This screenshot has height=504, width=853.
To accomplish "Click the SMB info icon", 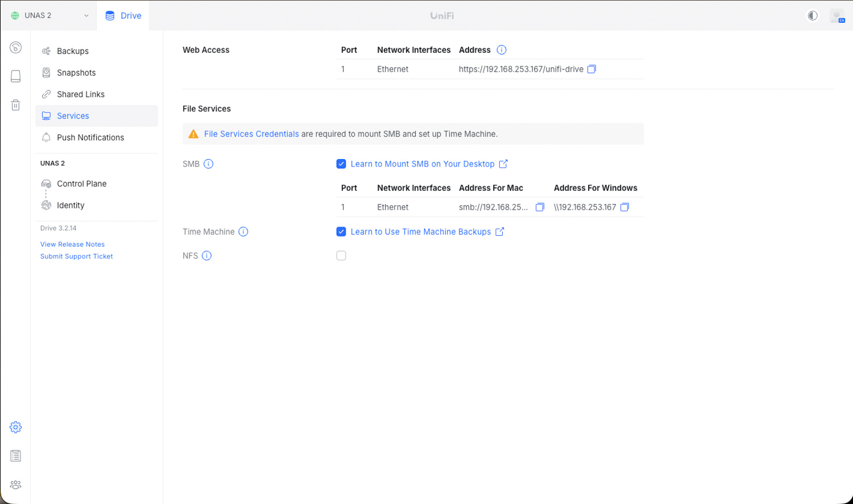I will click(x=209, y=164).
